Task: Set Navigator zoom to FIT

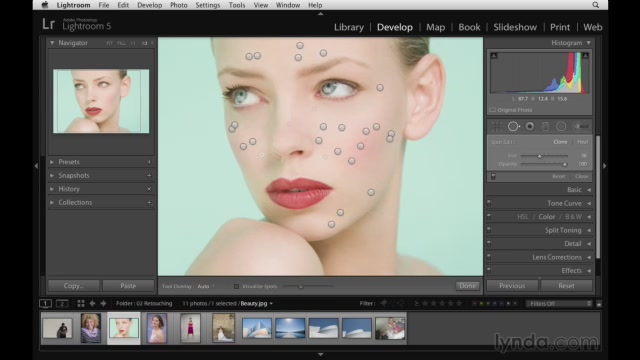Action: (x=109, y=43)
